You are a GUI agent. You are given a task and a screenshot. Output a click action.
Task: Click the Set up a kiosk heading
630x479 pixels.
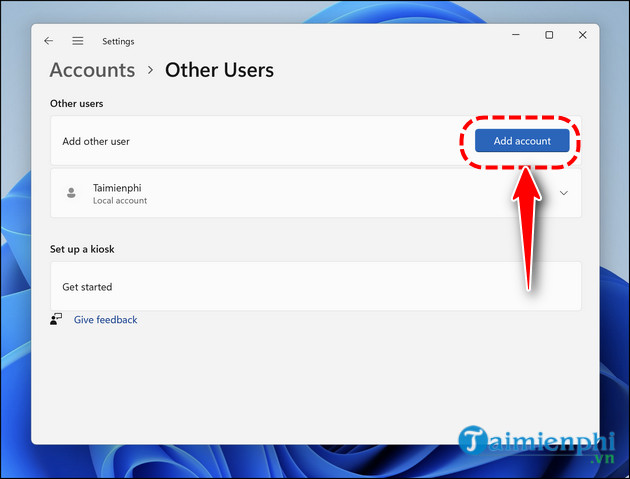point(82,249)
